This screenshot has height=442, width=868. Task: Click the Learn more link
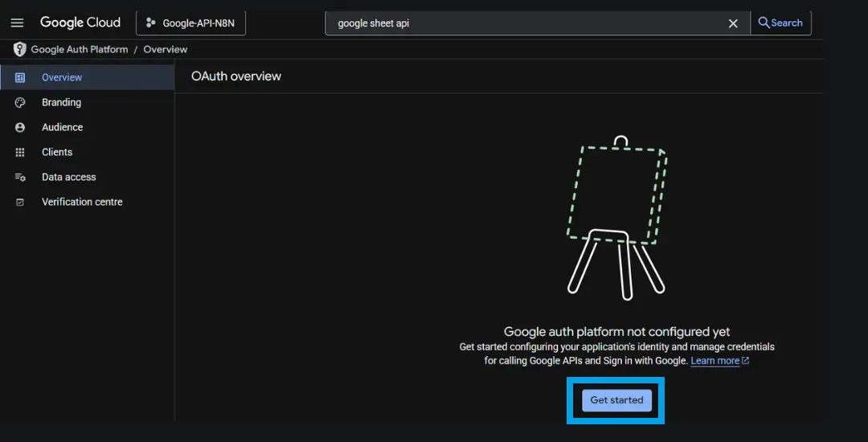[714, 361]
